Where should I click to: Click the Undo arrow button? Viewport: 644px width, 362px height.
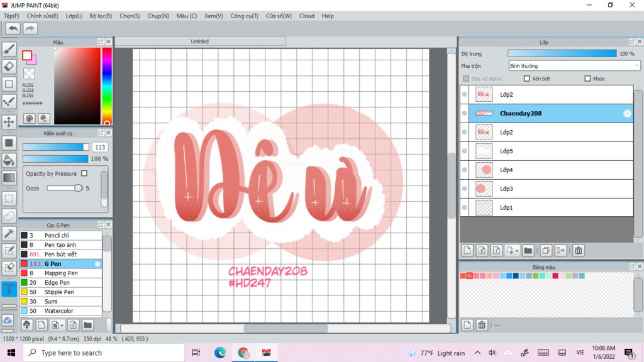[x=13, y=28]
